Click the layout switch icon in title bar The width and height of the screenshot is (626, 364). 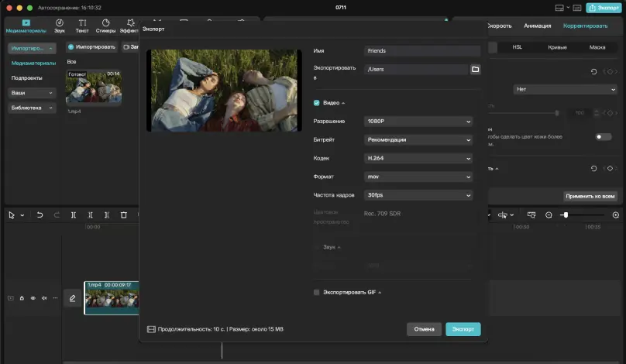[559, 8]
